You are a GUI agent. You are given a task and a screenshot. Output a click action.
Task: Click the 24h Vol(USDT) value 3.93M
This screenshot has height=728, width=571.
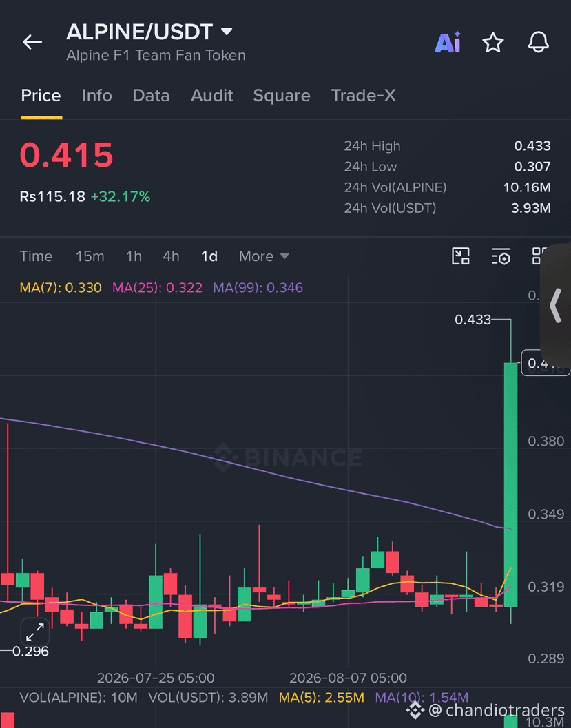point(530,208)
